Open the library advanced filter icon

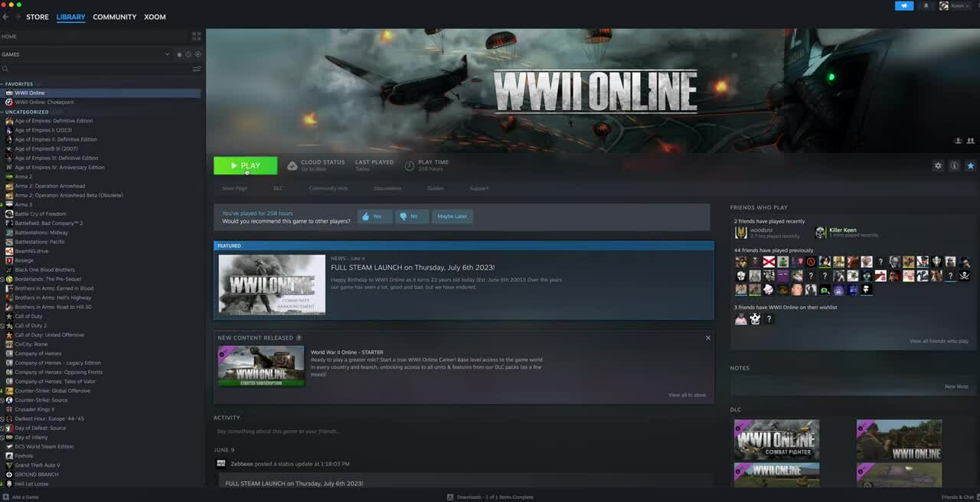pyautogui.click(x=197, y=69)
